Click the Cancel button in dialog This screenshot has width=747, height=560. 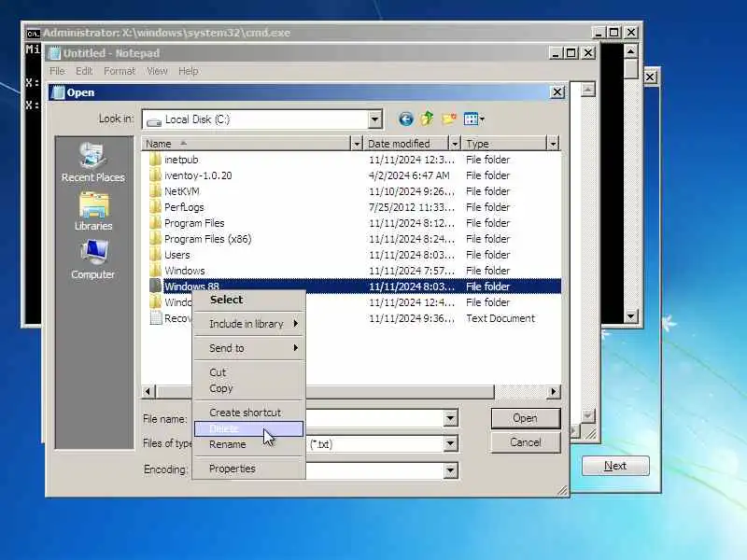point(526,442)
